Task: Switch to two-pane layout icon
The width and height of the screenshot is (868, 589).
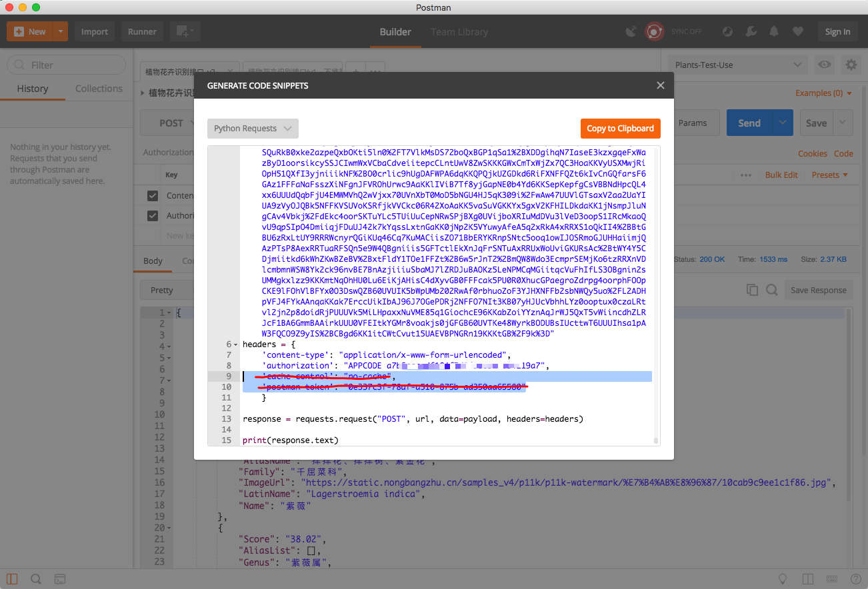Action: (x=807, y=579)
